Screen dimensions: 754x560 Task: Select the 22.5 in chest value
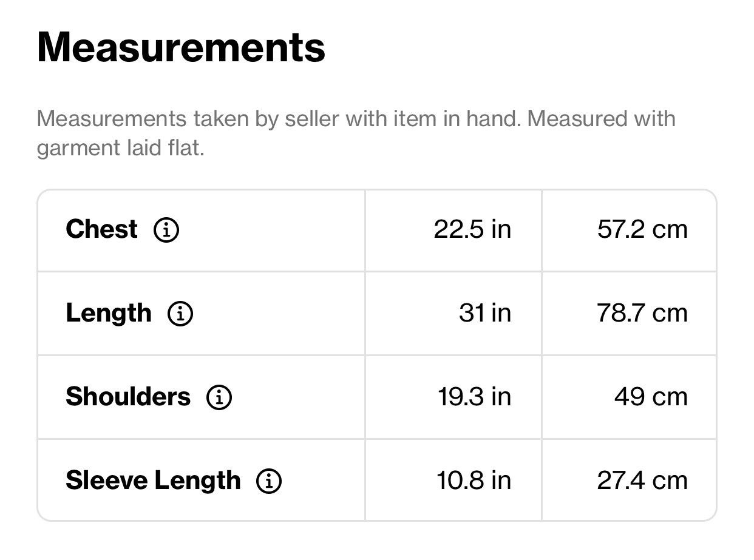(x=472, y=230)
